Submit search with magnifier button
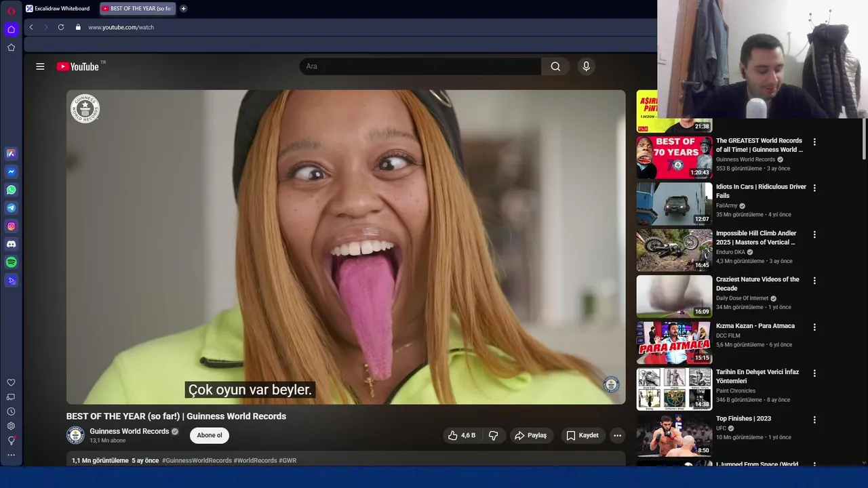 [x=555, y=66]
